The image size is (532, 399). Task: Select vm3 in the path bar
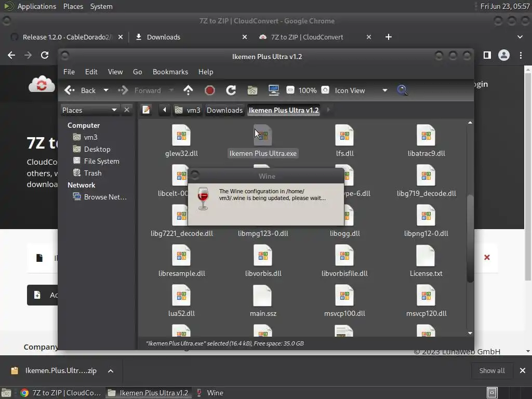pos(188,110)
